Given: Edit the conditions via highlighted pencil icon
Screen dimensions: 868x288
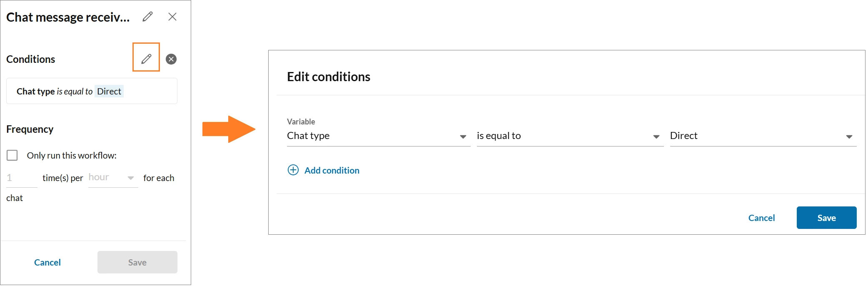Looking at the screenshot, I should click(146, 59).
